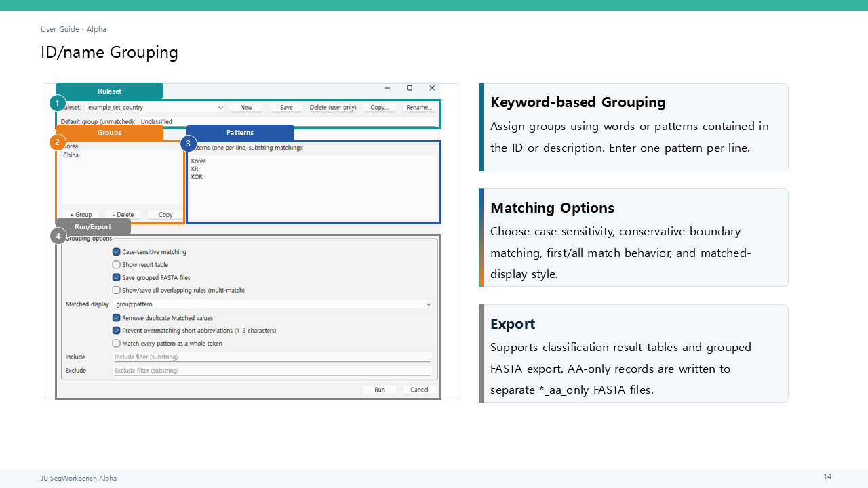Click the Run button
The width and height of the screenshot is (868, 488).
(x=380, y=390)
